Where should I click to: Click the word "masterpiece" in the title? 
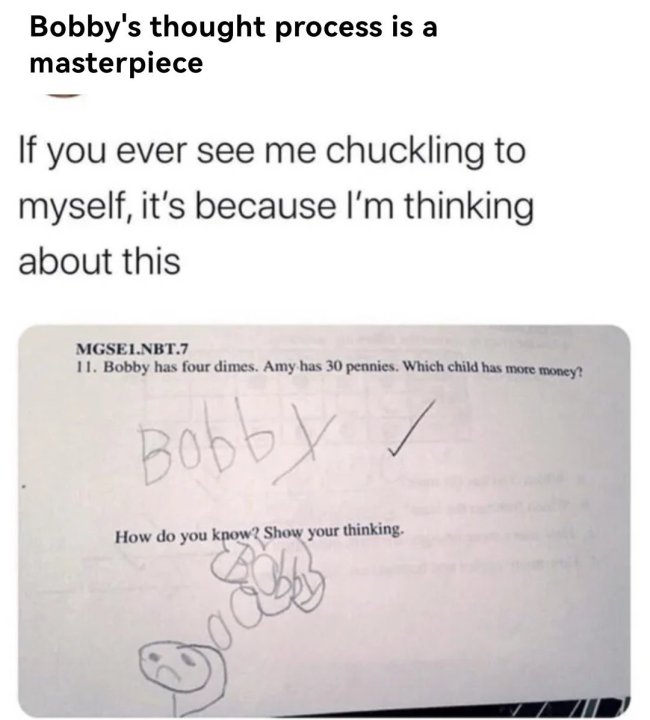[x=116, y=62]
